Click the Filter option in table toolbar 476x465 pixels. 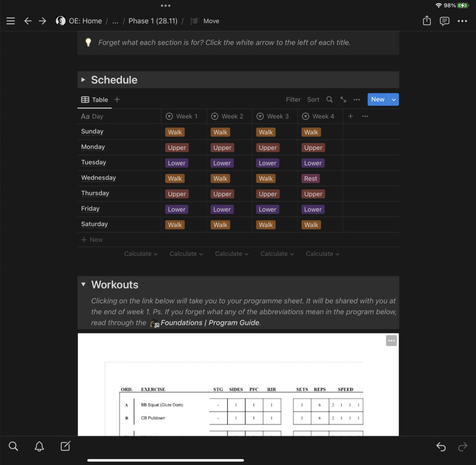(293, 99)
